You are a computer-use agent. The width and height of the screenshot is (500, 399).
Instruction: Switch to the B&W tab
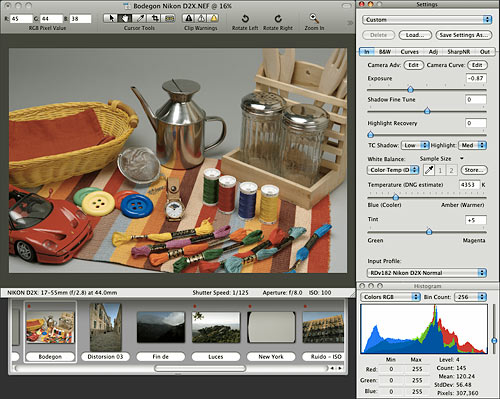click(x=384, y=52)
